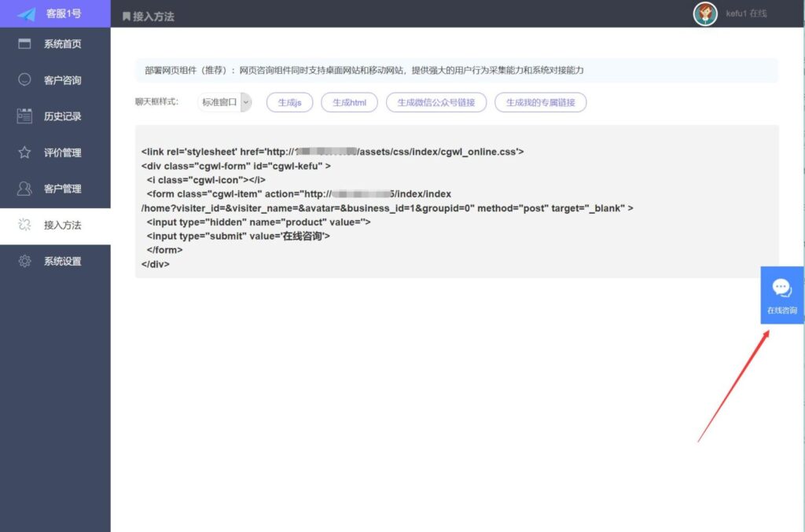Open 客户咨询 using its chat icon
The image size is (805, 532).
[x=23, y=79]
